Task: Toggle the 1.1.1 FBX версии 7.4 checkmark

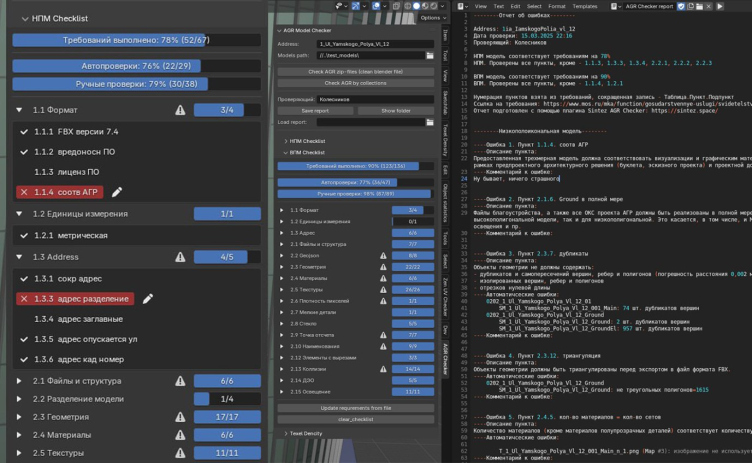Action: pyautogui.click(x=25, y=132)
